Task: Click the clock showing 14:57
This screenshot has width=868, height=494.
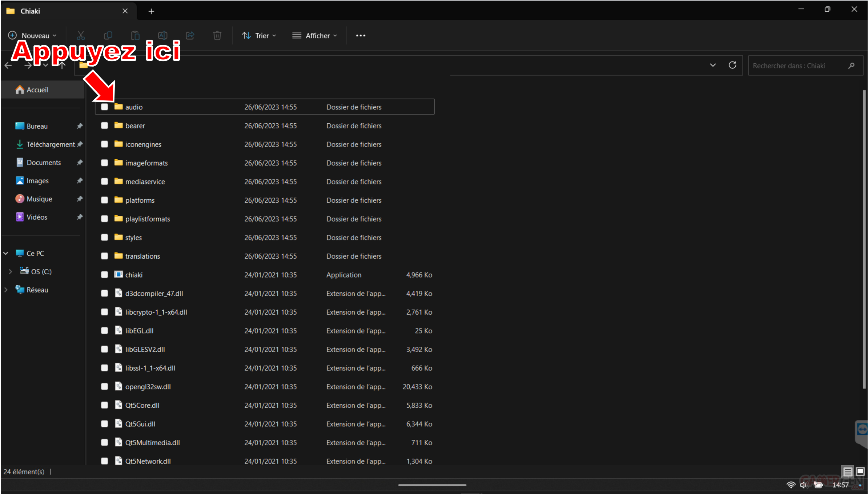Action: [x=840, y=485]
